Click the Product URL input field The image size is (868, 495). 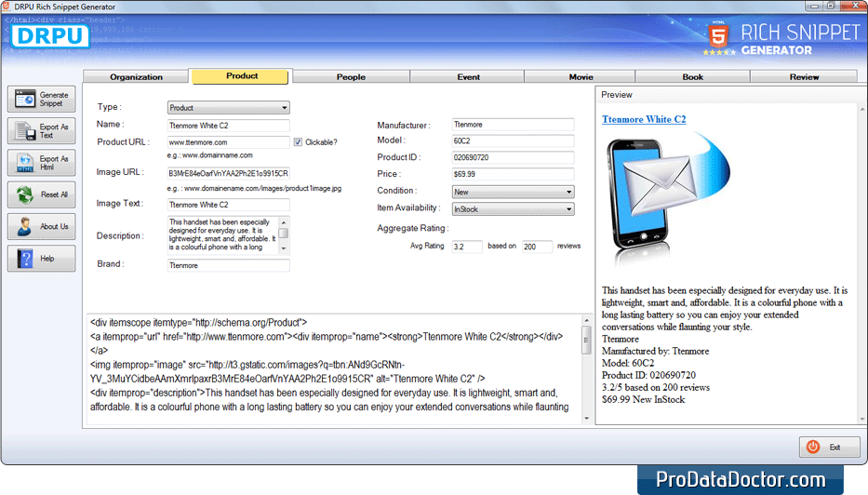point(228,142)
